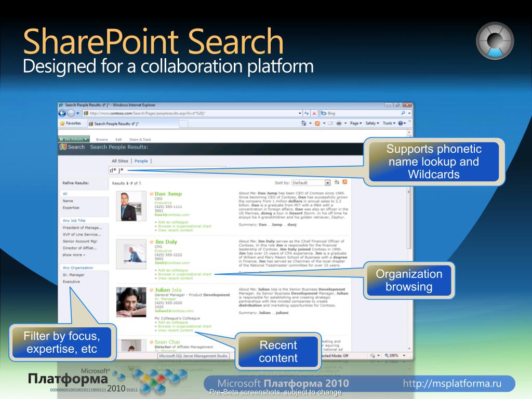Expand the address bar history dropdown
This screenshot has width=532, height=399.
coord(300,113)
